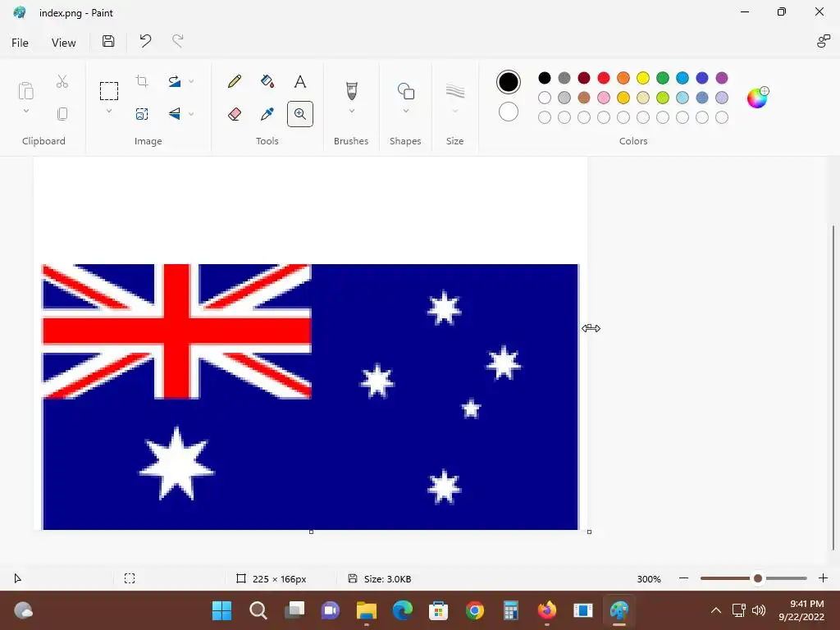Click the Size: 3.0KB status text

[x=387, y=579]
